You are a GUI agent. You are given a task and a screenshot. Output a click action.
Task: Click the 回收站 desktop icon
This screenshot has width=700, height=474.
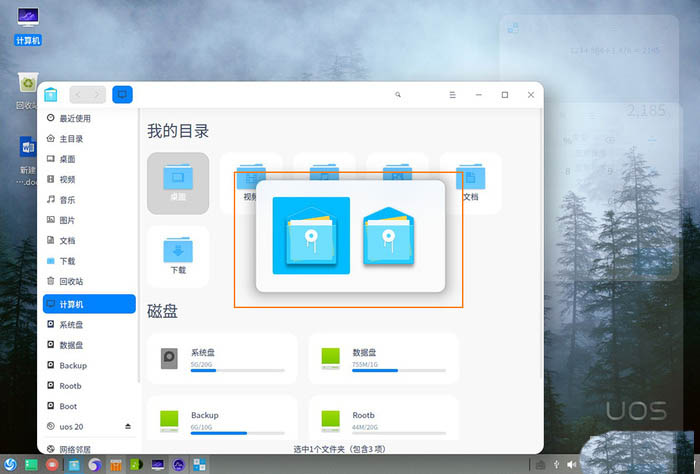pos(27,91)
